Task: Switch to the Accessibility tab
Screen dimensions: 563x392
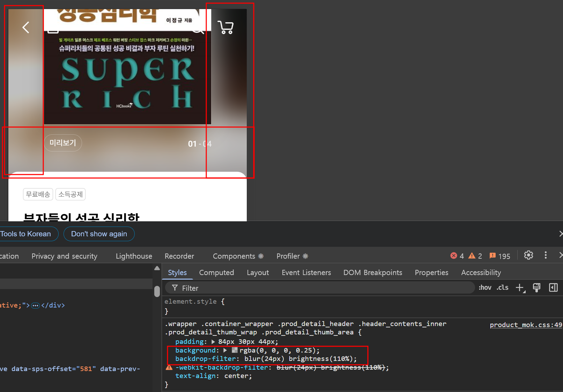Action: click(481, 273)
